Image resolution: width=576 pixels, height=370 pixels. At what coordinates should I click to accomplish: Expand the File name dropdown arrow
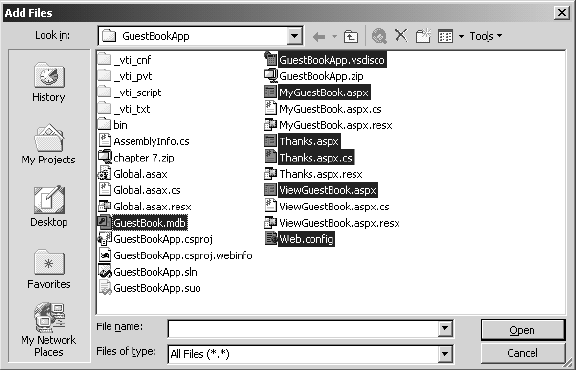[445, 328]
